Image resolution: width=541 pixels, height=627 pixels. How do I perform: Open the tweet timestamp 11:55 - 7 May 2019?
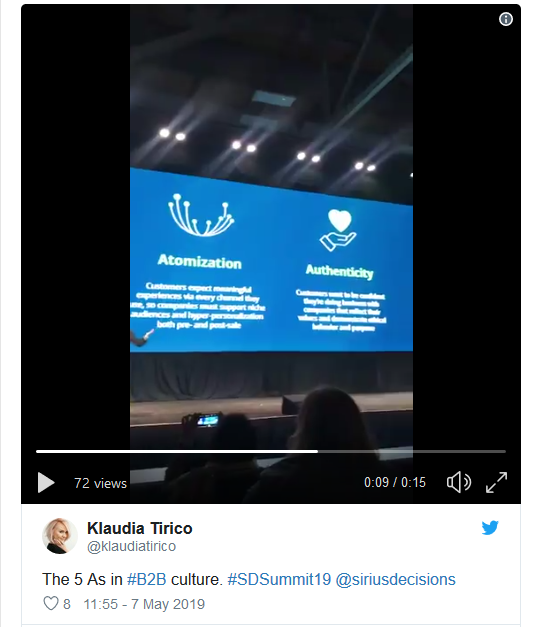point(144,604)
